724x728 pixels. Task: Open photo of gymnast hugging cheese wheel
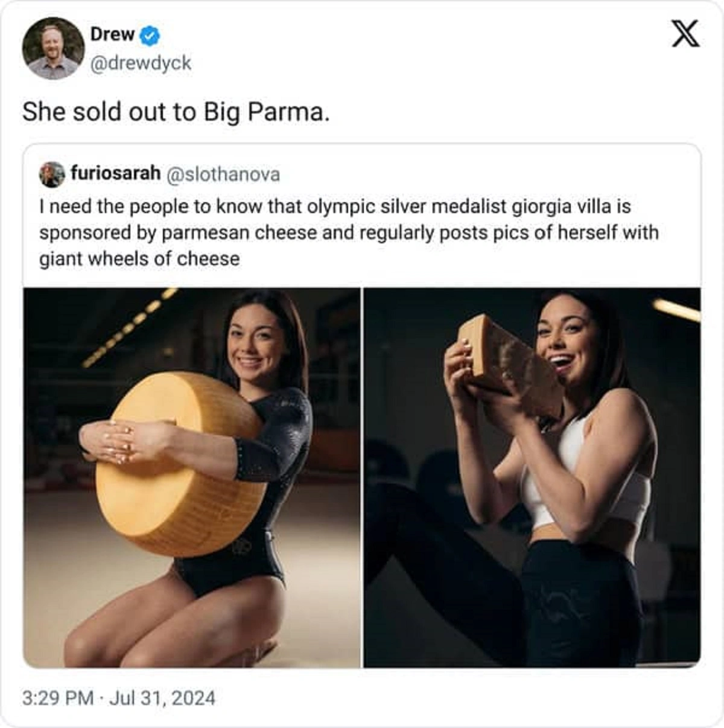pos(192,477)
